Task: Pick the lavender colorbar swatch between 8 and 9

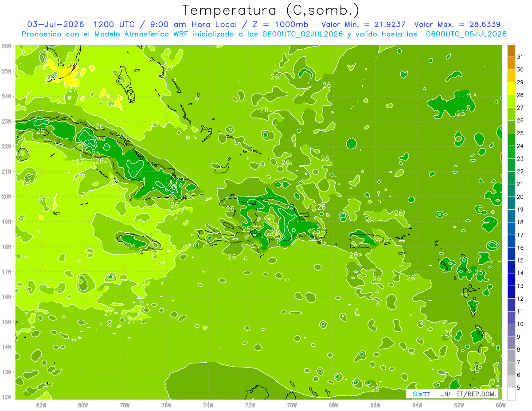Action: (511, 343)
